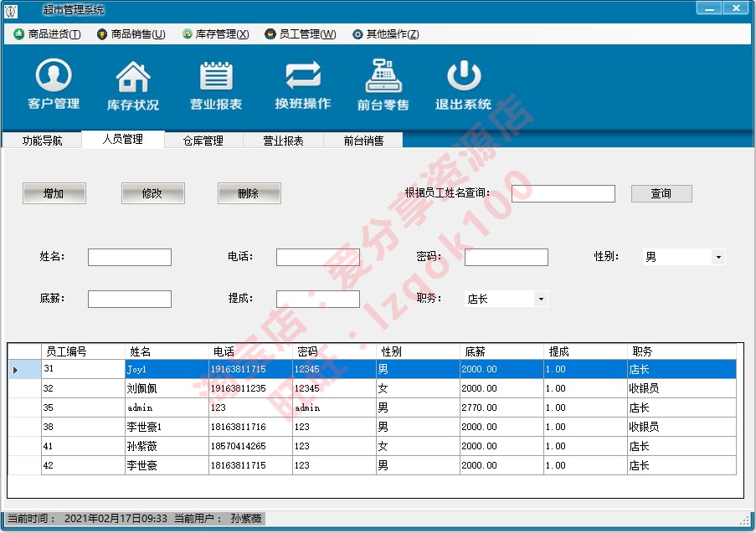Focus the 提成 input field
This screenshot has height=533, width=756.
(318, 299)
